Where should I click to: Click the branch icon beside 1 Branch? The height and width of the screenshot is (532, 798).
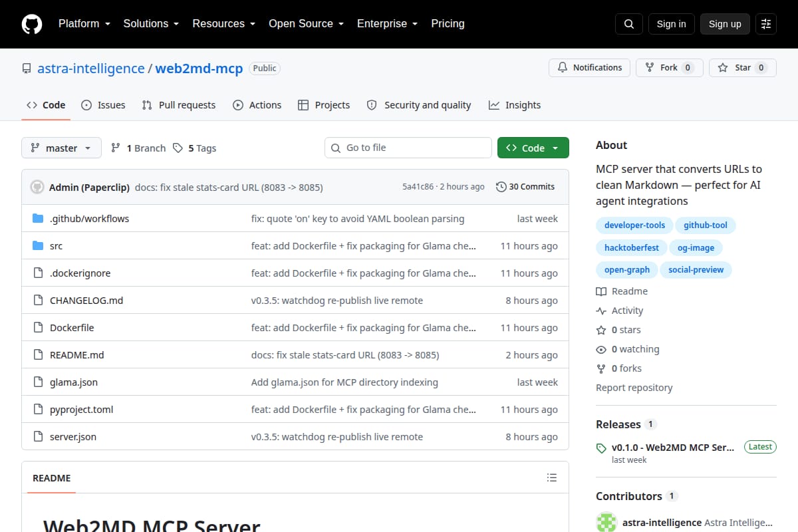[x=116, y=148]
